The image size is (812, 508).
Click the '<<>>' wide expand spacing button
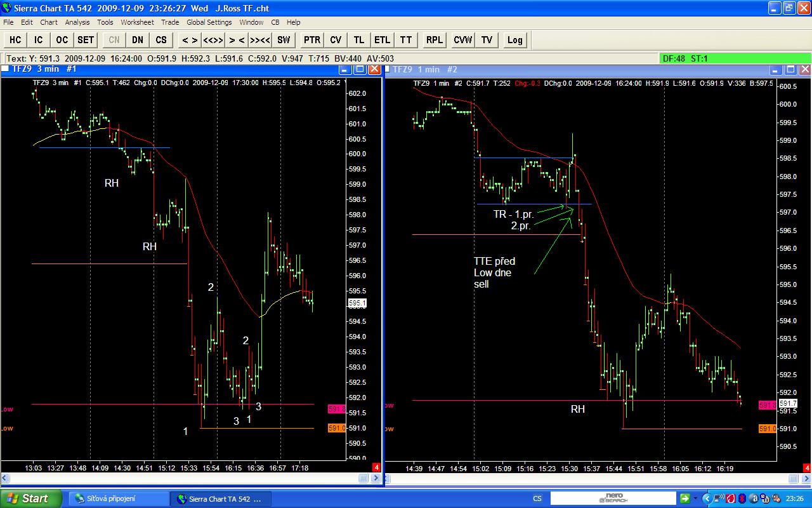(x=213, y=40)
